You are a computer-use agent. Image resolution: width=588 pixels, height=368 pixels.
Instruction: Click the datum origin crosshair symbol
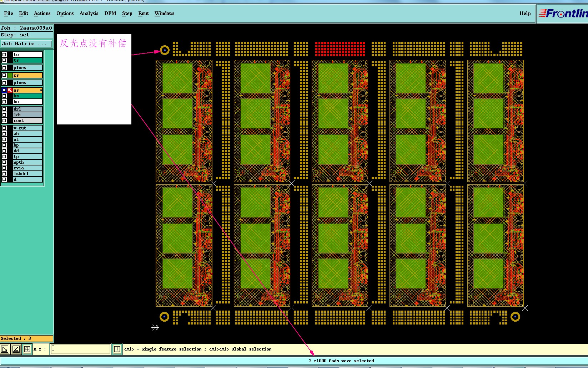point(155,327)
